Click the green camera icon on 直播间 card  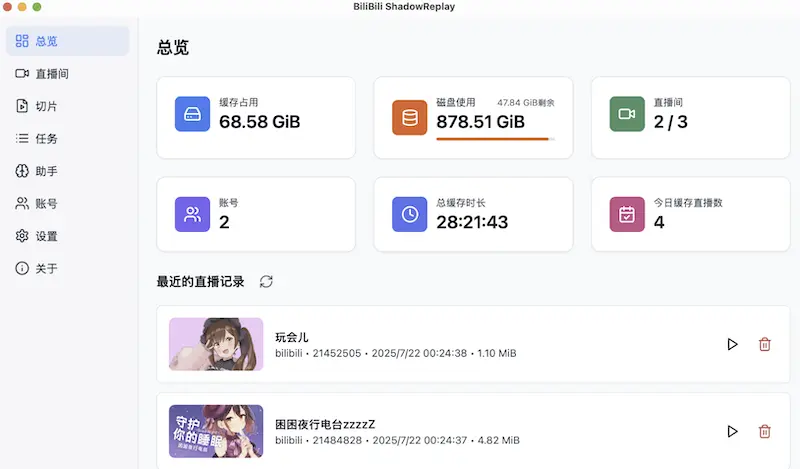(627, 114)
